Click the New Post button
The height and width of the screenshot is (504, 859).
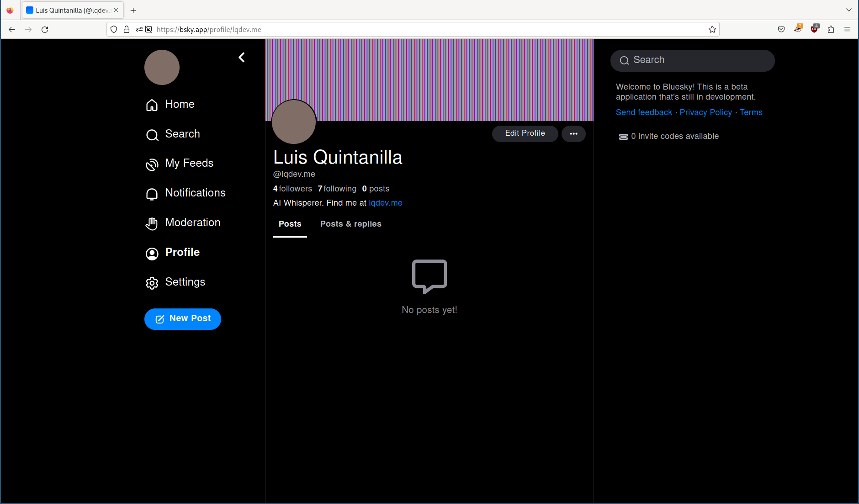[x=182, y=318]
